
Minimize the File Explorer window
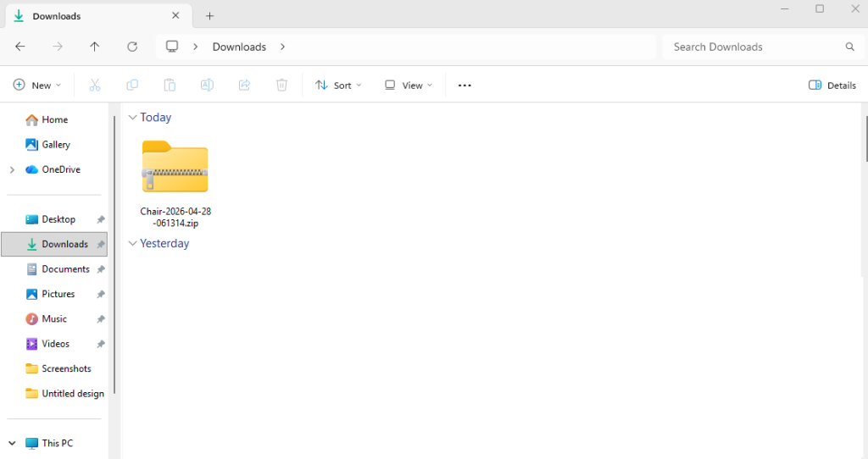coord(784,8)
